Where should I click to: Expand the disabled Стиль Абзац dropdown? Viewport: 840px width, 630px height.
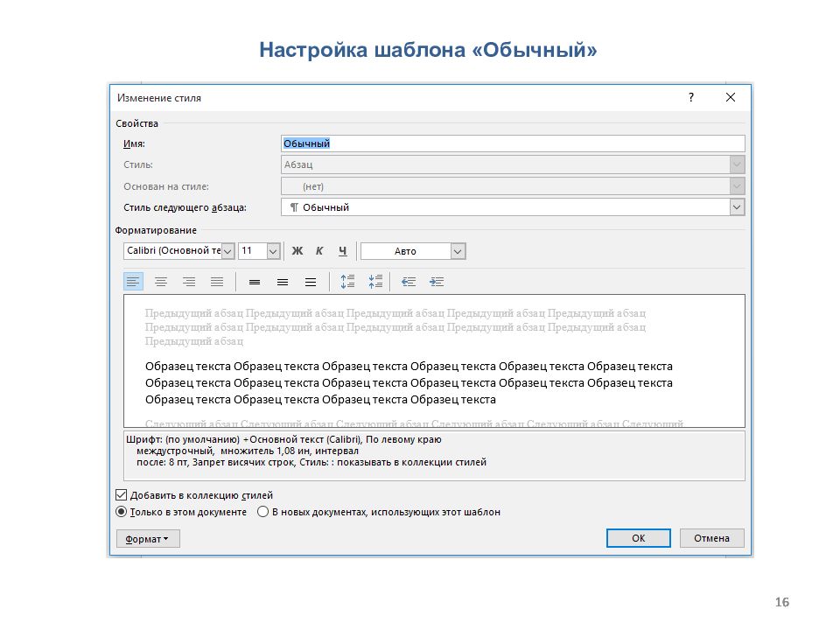click(x=737, y=164)
